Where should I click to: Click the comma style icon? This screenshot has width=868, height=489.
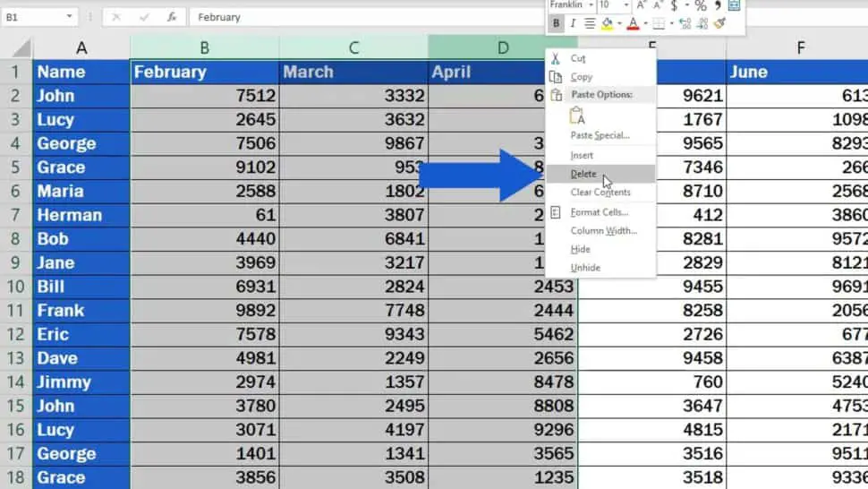[718, 5]
